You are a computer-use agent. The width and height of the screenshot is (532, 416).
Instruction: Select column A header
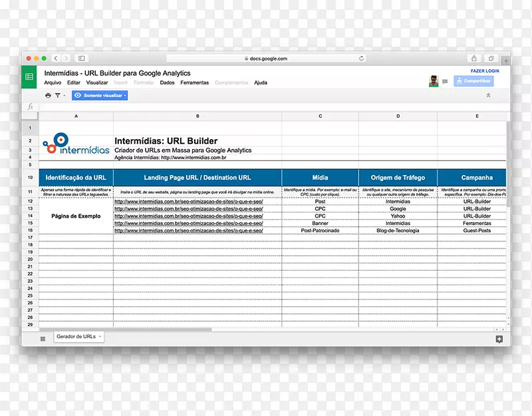click(x=76, y=116)
